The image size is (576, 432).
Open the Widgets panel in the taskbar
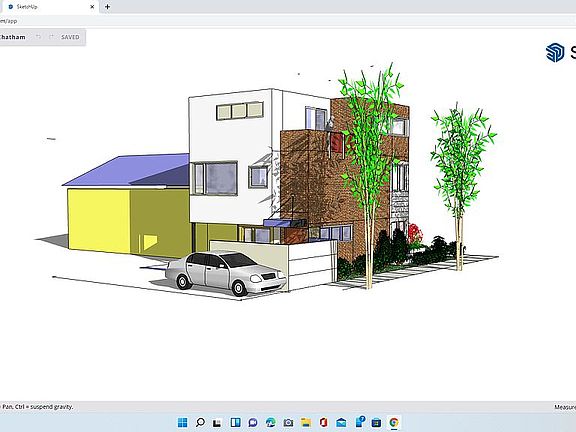pyautogui.click(x=235, y=422)
